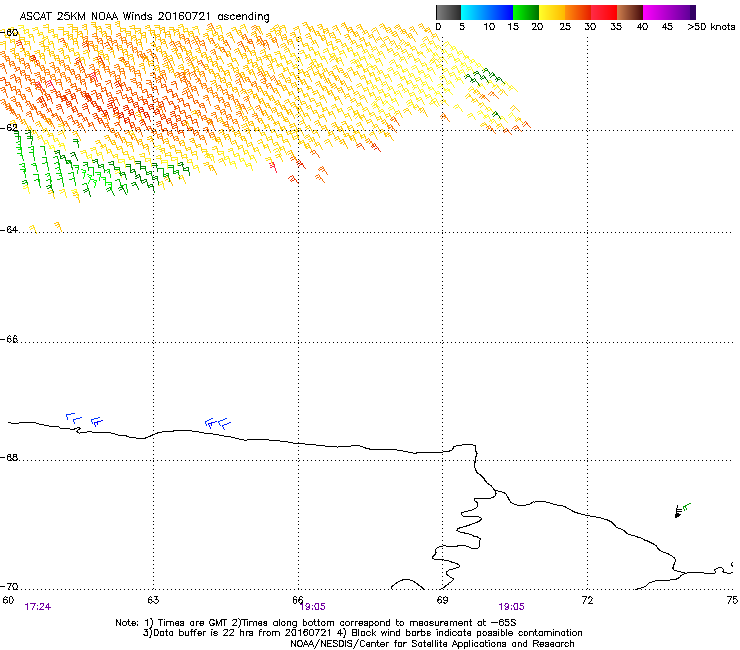This screenshot has height=650, width=740.
Task: Select the '-70' latitude label
Action: tap(9, 586)
